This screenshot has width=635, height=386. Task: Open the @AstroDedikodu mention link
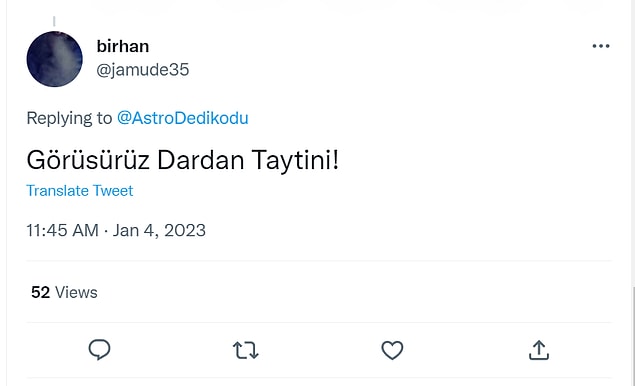click(183, 118)
